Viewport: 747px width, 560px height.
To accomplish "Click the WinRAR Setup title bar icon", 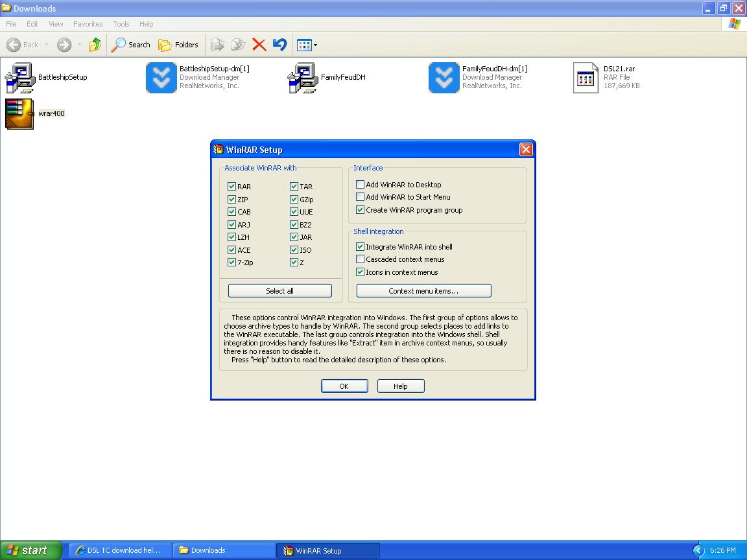I will pyautogui.click(x=218, y=150).
